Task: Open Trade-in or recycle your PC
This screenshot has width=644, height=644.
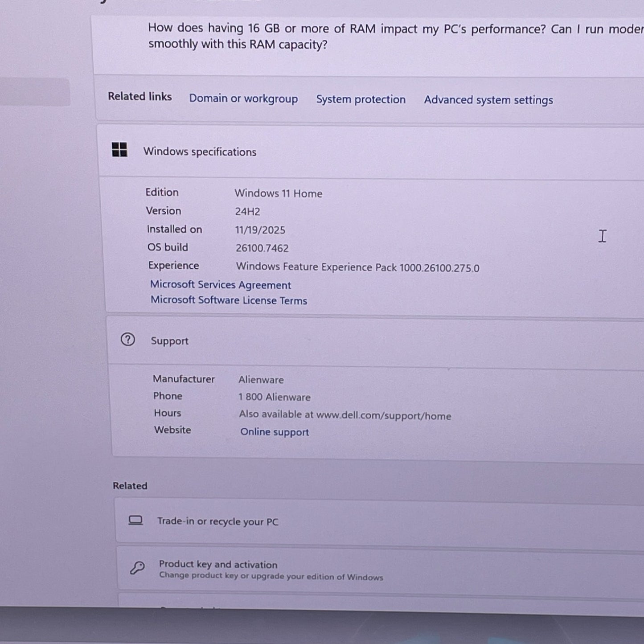Action: pos(217,521)
